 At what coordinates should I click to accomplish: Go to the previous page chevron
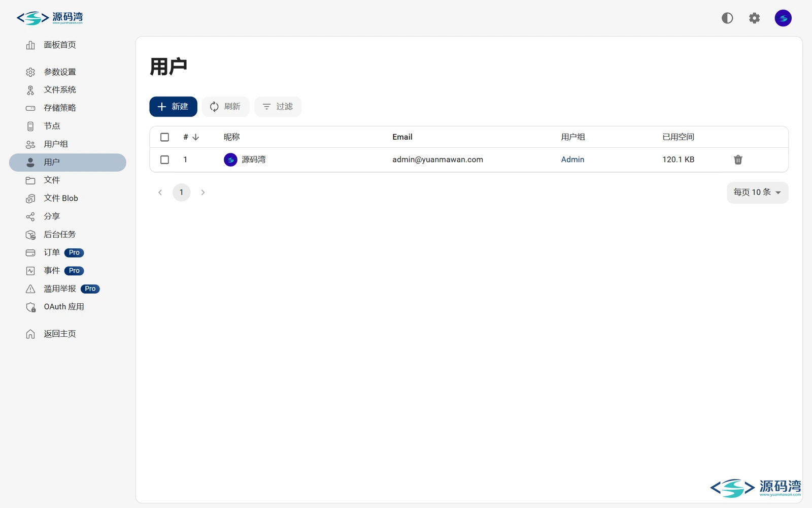coord(160,193)
